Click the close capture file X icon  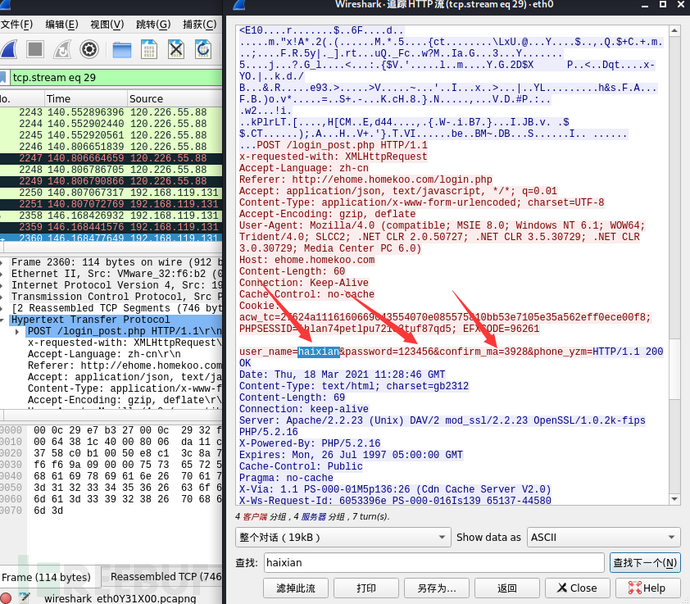pyautogui.click(x=176, y=49)
